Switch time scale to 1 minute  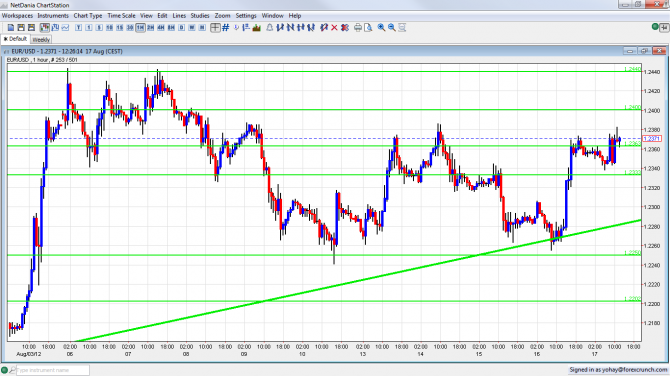[88, 27]
